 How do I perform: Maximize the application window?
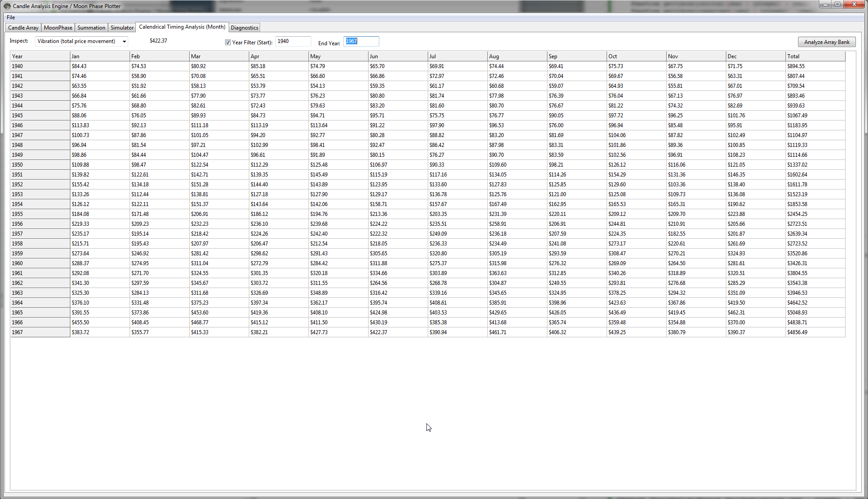coord(837,4)
